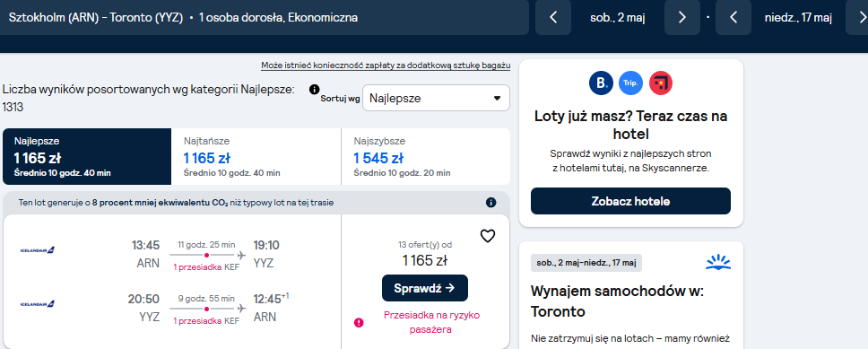
Task: Click the Booking.com logo icon
Action: pyautogui.click(x=601, y=83)
